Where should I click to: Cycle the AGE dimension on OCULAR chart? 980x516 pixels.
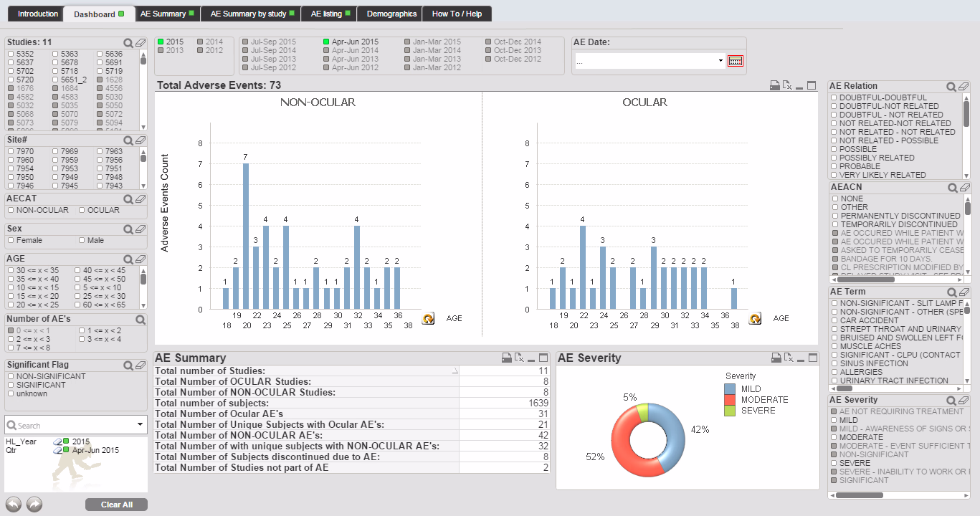(755, 318)
